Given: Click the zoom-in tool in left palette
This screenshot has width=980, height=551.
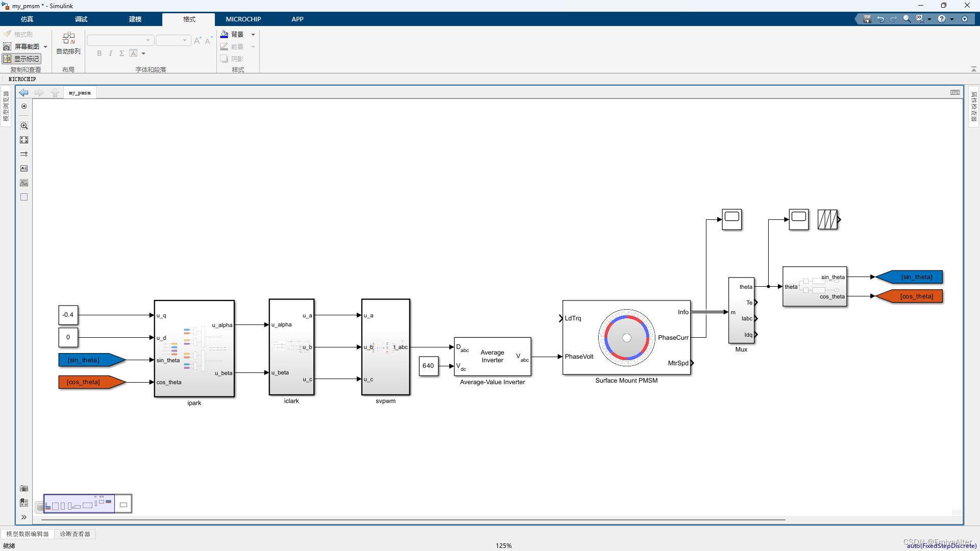Looking at the screenshot, I should 24,126.
